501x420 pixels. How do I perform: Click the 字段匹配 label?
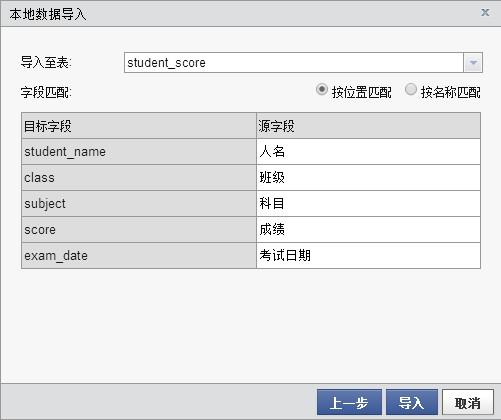tap(46, 92)
